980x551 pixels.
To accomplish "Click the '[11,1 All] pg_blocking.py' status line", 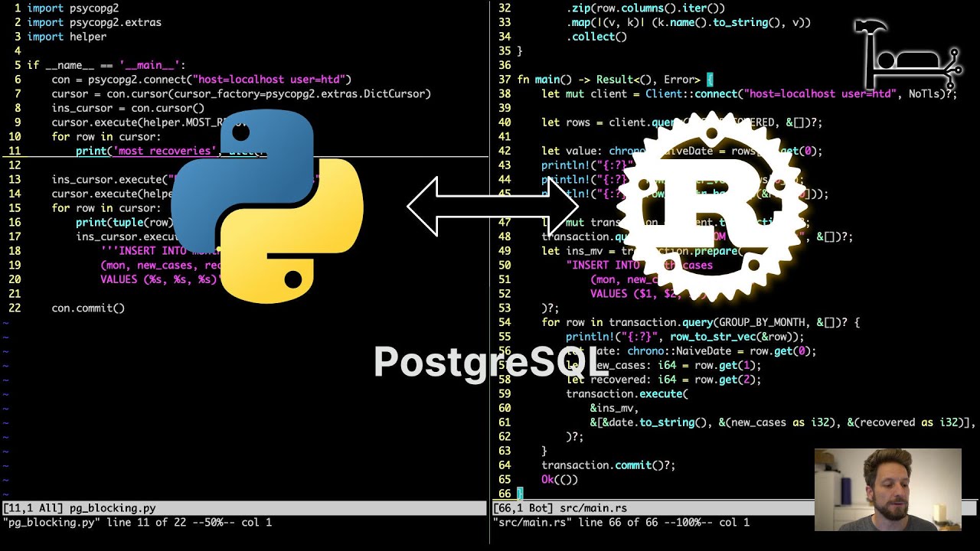I will point(243,508).
